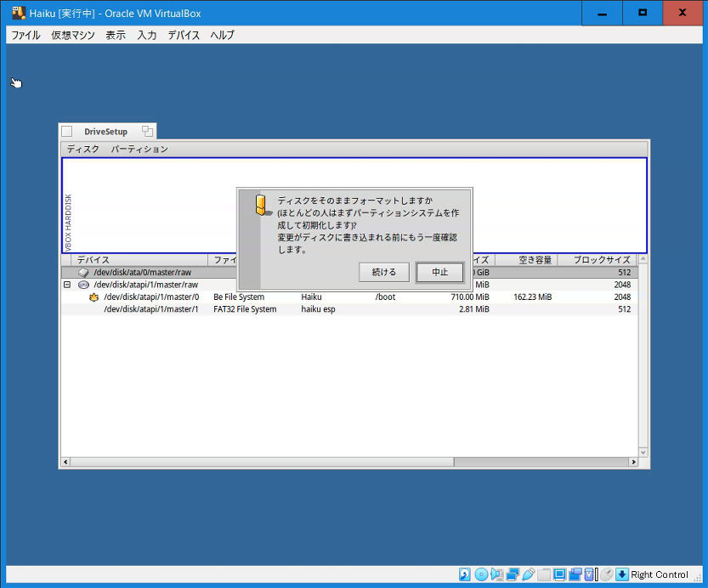Open 仮想マシン menu
The image size is (708, 588).
(73, 35)
